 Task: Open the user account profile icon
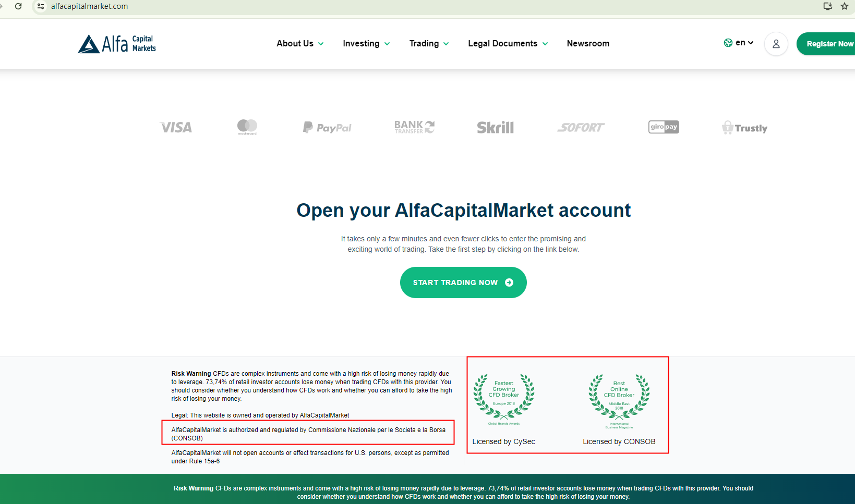pyautogui.click(x=776, y=44)
